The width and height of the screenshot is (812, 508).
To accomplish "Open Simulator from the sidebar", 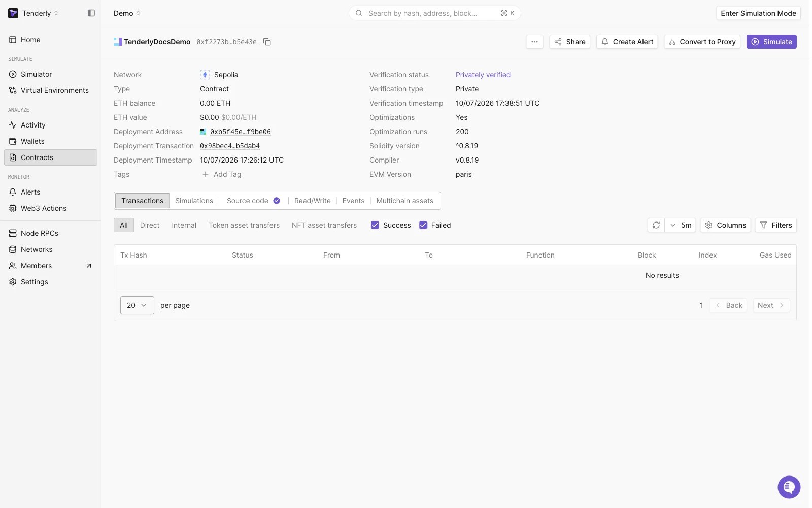I will coord(51,74).
